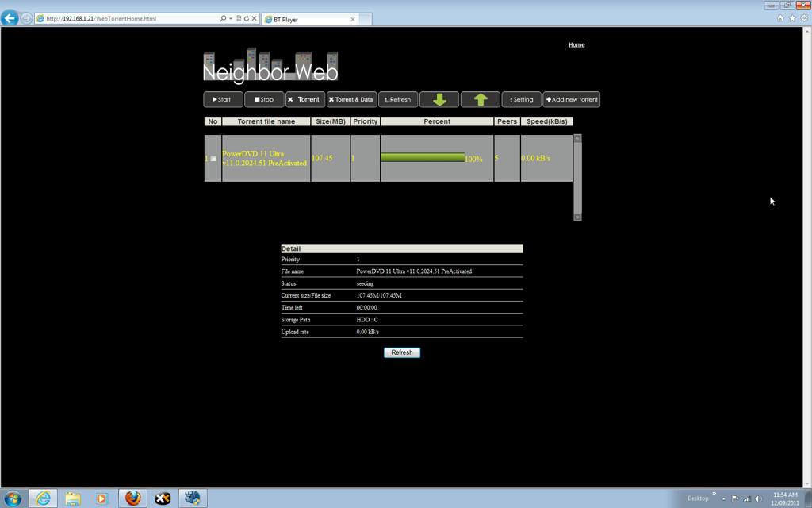Image resolution: width=812 pixels, height=508 pixels.
Task: Tick the checkbox for torrent number 1
Action: point(213,159)
